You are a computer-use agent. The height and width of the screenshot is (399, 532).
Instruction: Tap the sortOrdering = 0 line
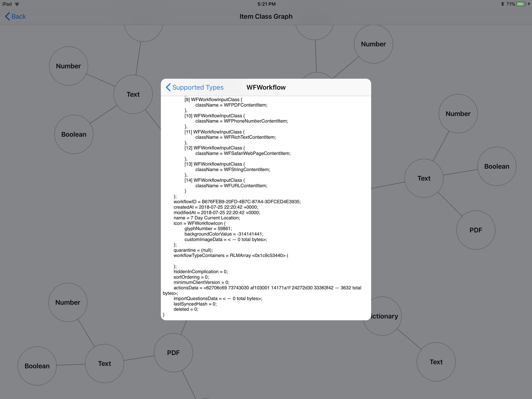(191, 277)
